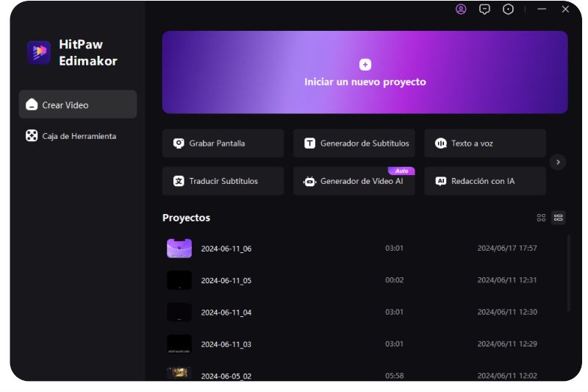Click the Auto badge on the video generator

pos(401,171)
